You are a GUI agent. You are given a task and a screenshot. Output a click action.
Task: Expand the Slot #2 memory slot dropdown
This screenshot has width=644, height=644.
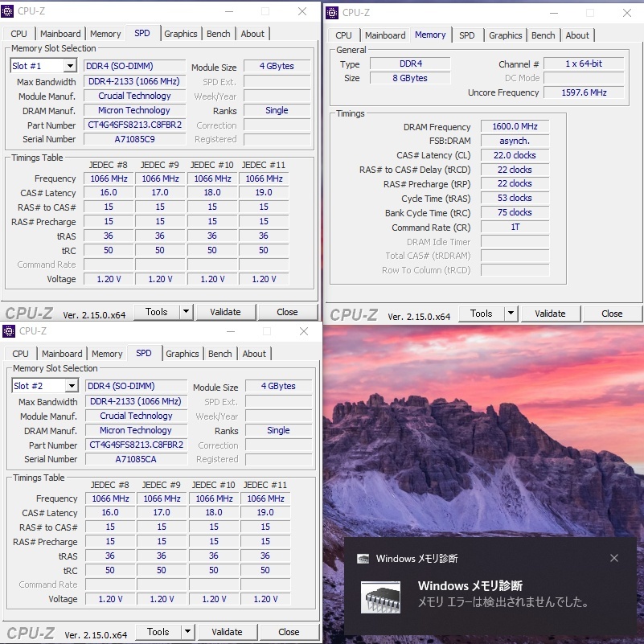[72, 386]
